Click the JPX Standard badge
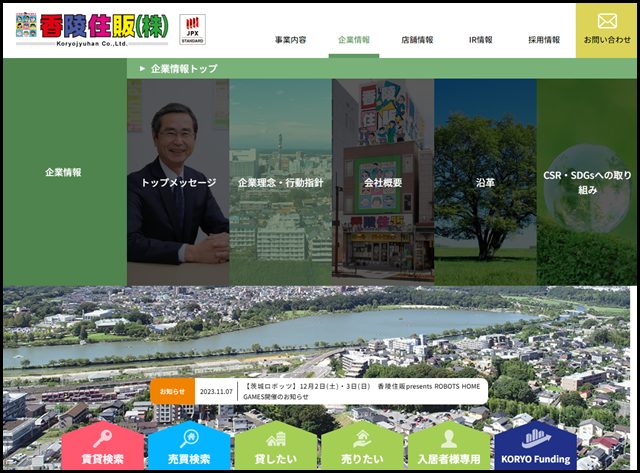The width and height of the screenshot is (640, 473). coord(192,29)
